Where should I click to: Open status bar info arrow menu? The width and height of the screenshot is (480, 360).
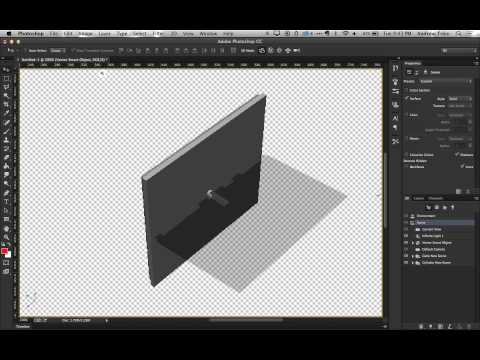[107, 321]
